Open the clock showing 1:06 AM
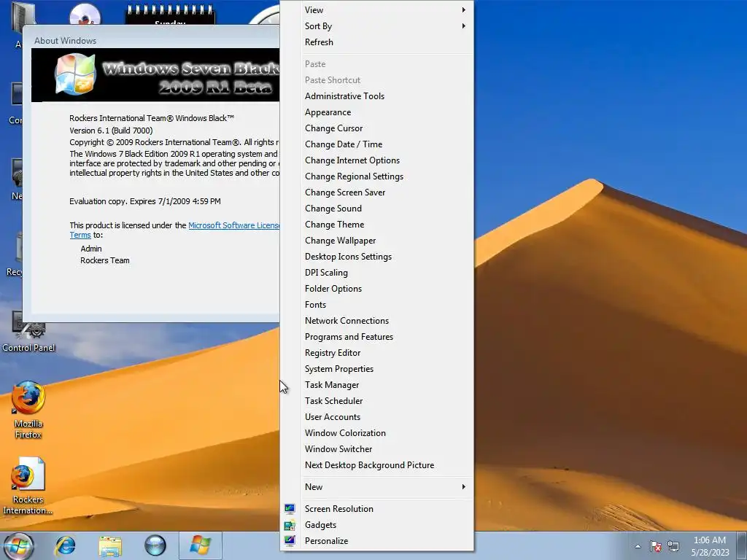 click(710, 546)
